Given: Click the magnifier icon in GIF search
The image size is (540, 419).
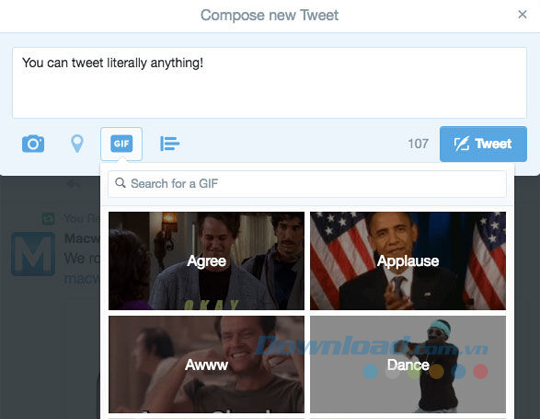Looking at the screenshot, I should tap(120, 183).
